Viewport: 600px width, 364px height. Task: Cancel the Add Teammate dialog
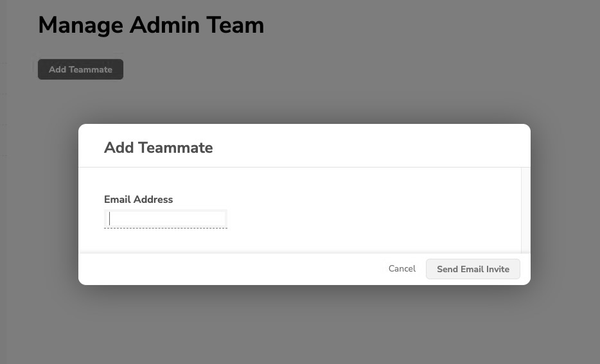click(x=402, y=268)
